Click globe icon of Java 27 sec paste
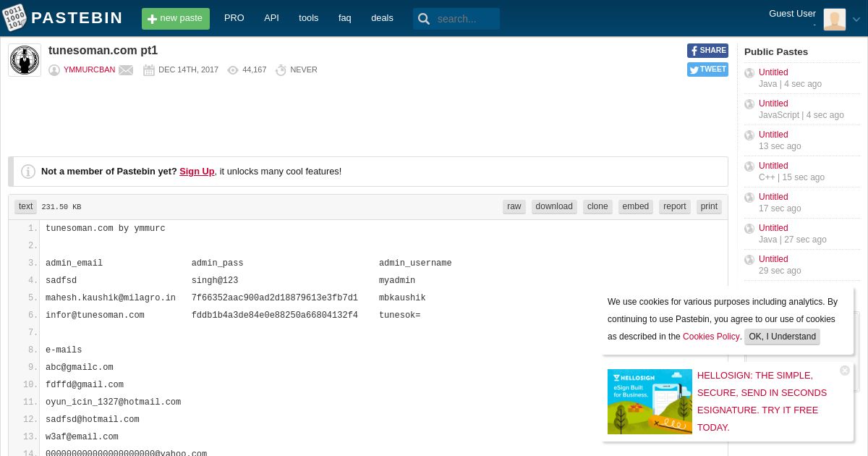The height and width of the screenshot is (456, 868). [749, 229]
